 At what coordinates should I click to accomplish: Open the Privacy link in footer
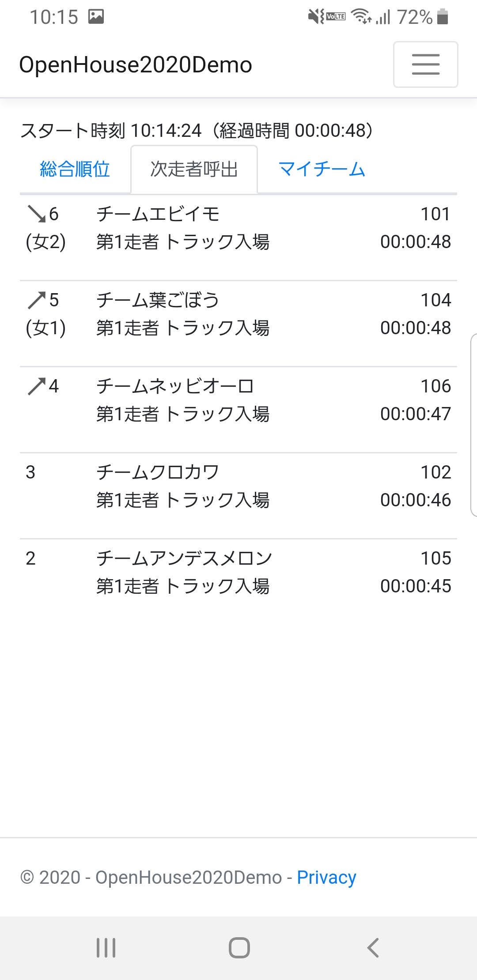tap(326, 877)
